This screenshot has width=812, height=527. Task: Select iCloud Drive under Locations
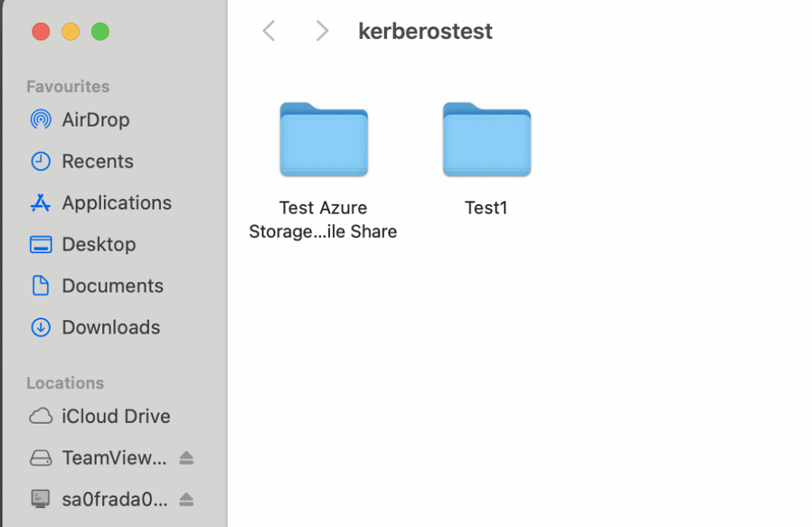click(x=115, y=416)
